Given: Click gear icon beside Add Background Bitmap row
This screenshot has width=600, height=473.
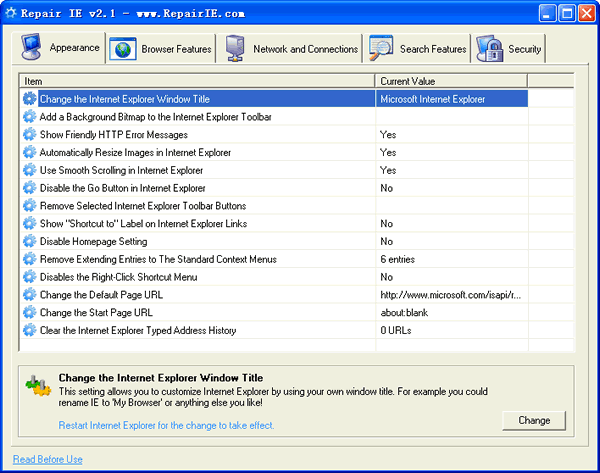Looking at the screenshot, I should pyautogui.click(x=29, y=117).
